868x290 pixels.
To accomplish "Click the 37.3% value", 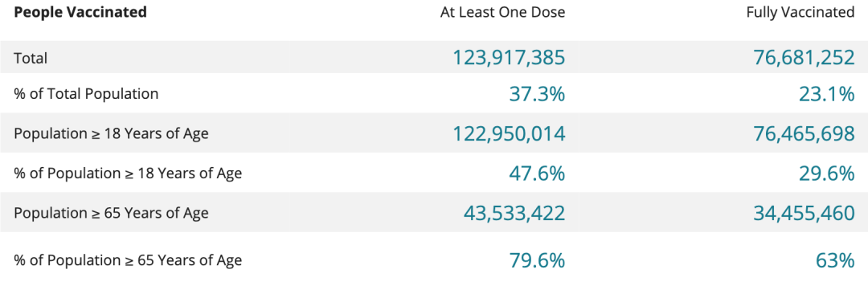I will pos(536,95).
